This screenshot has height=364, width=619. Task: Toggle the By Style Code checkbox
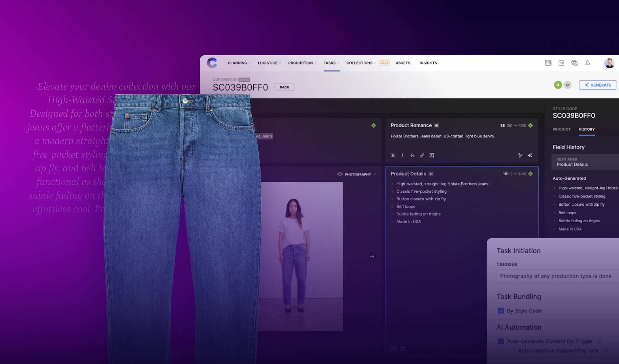[501, 311]
